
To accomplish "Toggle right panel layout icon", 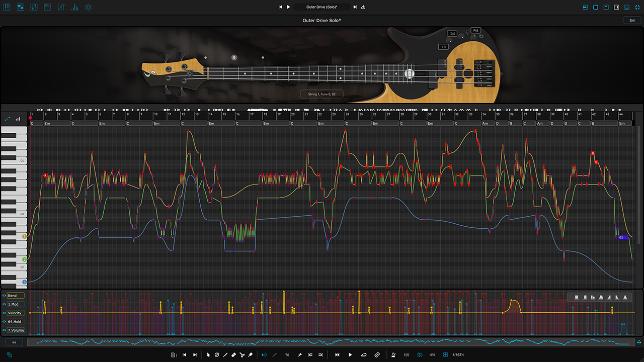I will point(616,7).
